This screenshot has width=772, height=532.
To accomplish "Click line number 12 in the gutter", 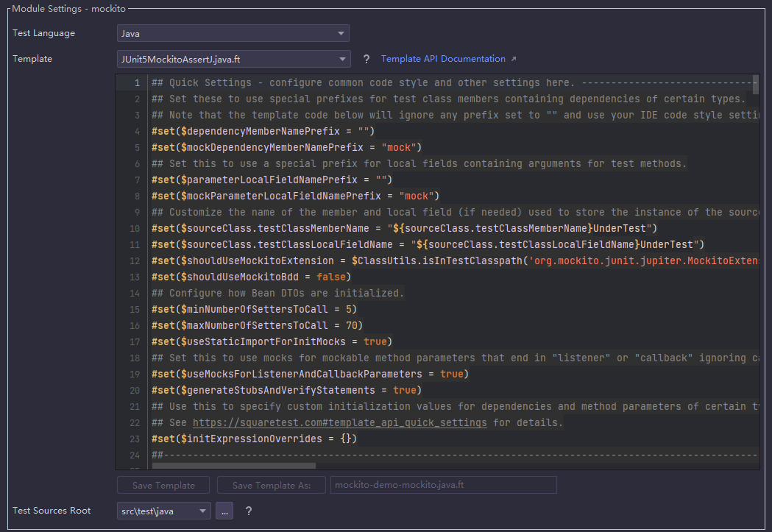I will click(135, 260).
